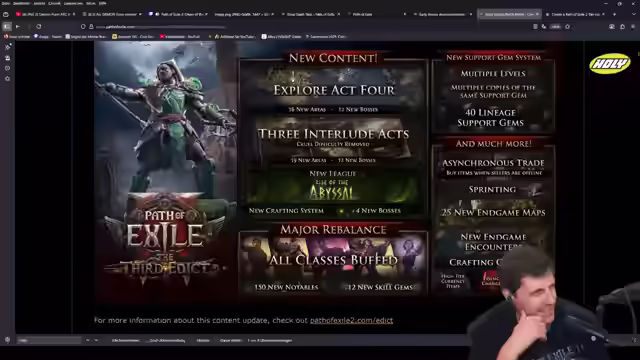
Task: Toggle reader view in the address bar
Action: coord(535,27)
